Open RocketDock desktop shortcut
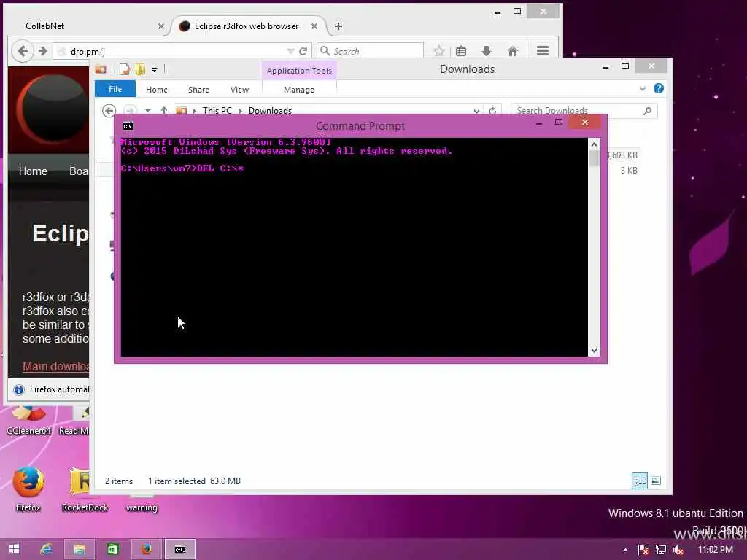This screenshot has width=747, height=560. 85,489
